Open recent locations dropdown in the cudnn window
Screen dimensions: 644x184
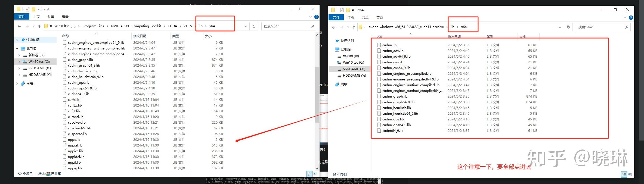[x=348, y=27]
